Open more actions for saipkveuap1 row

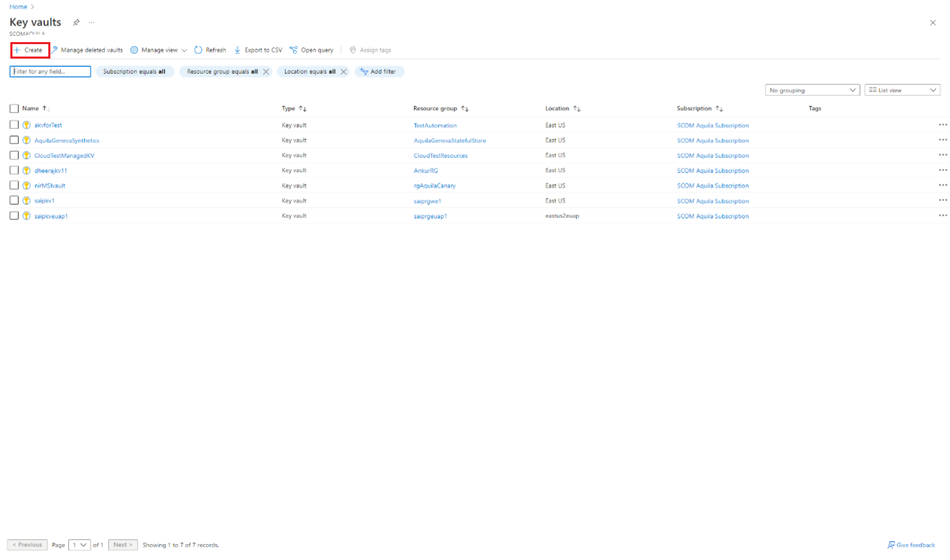(942, 216)
